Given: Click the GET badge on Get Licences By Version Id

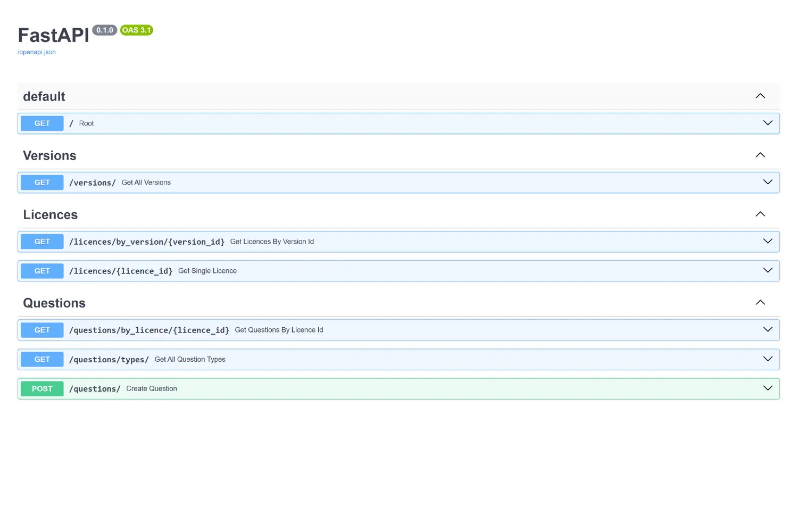Looking at the screenshot, I should click(41, 241).
